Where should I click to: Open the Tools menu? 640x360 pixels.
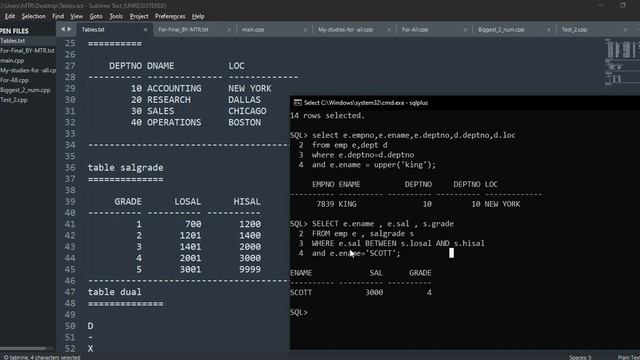(116, 16)
